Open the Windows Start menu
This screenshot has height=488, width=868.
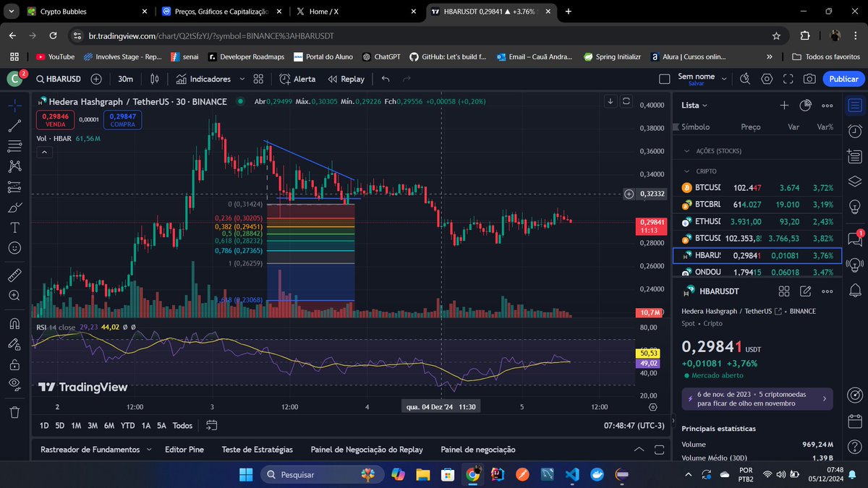tap(245, 474)
